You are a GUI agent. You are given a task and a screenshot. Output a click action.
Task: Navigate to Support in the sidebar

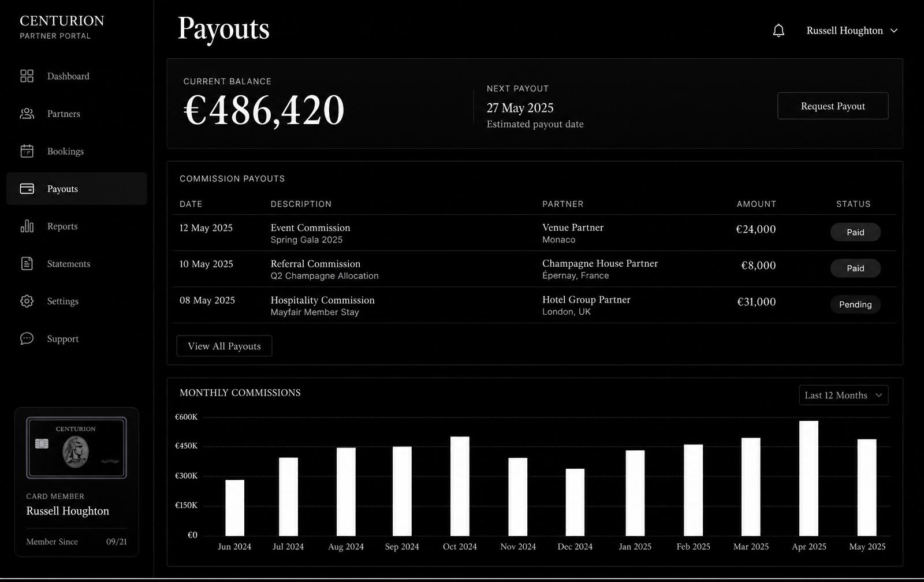coord(76,338)
